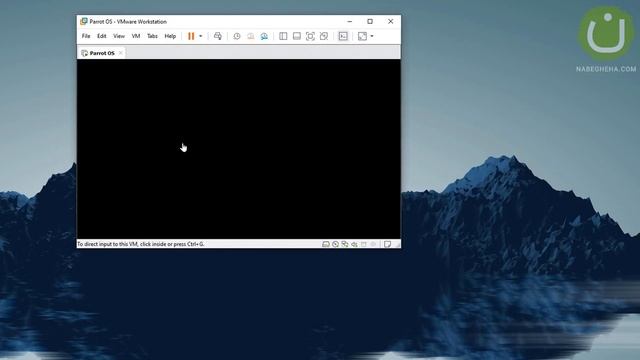
Task: Click the USB device status icon
Action: click(x=364, y=244)
